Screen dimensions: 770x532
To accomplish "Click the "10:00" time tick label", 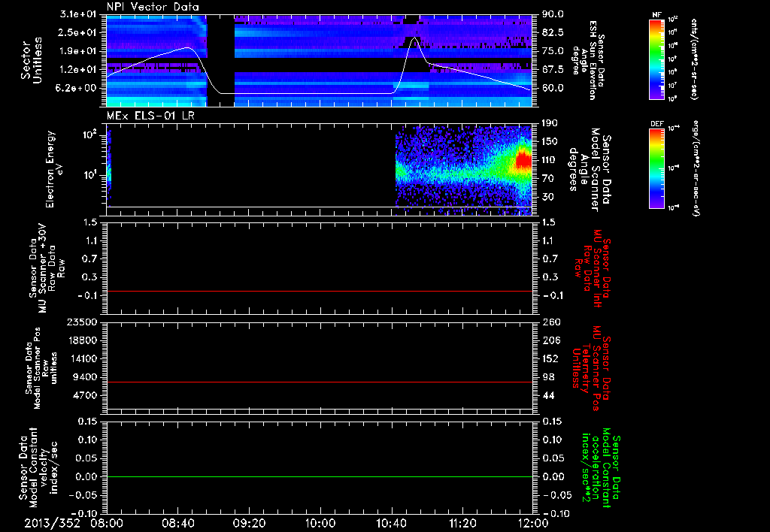I will tap(320, 523).
